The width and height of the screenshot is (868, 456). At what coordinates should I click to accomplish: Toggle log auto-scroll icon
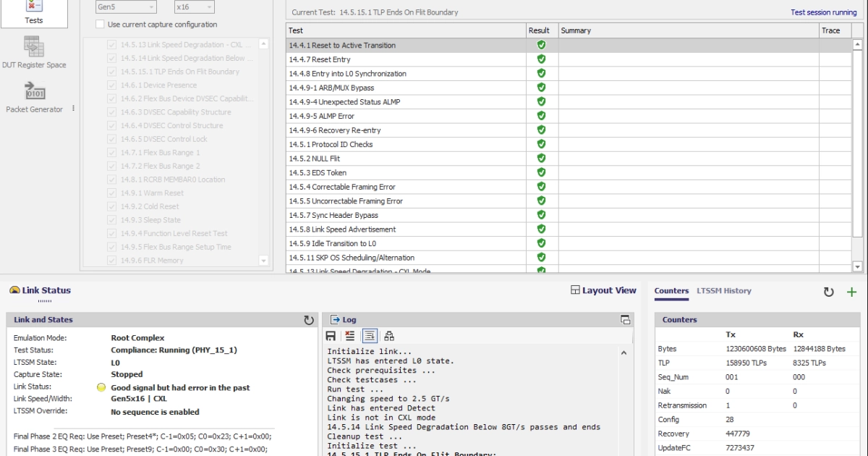click(370, 336)
